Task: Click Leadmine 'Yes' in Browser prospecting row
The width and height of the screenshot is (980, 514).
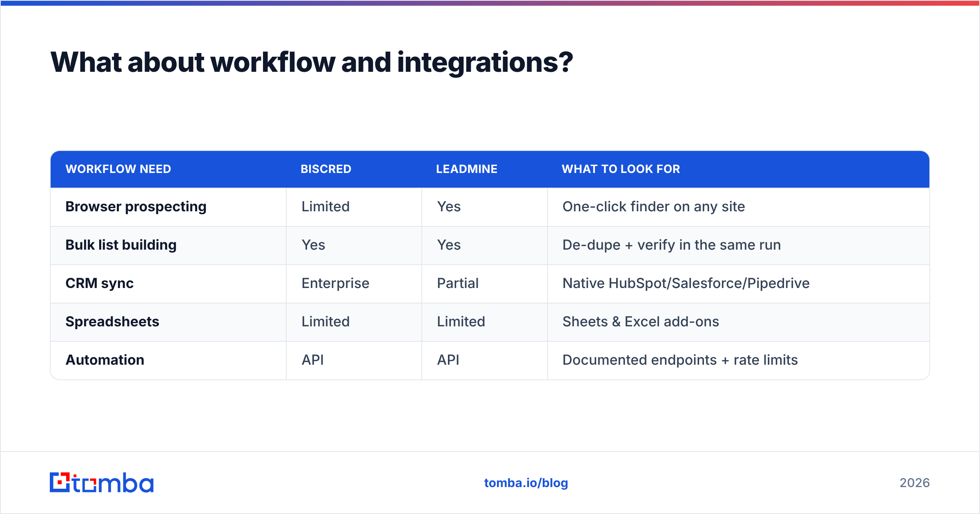Action: [x=449, y=207]
